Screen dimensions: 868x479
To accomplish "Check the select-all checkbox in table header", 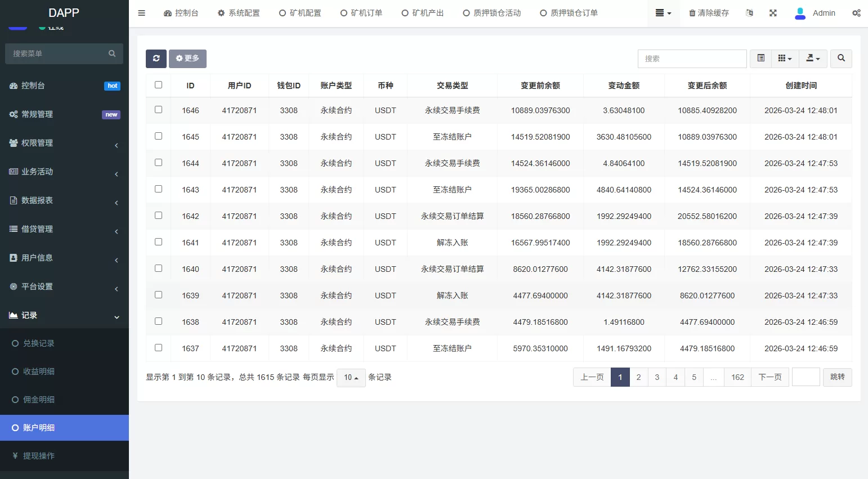I will click(158, 84).
